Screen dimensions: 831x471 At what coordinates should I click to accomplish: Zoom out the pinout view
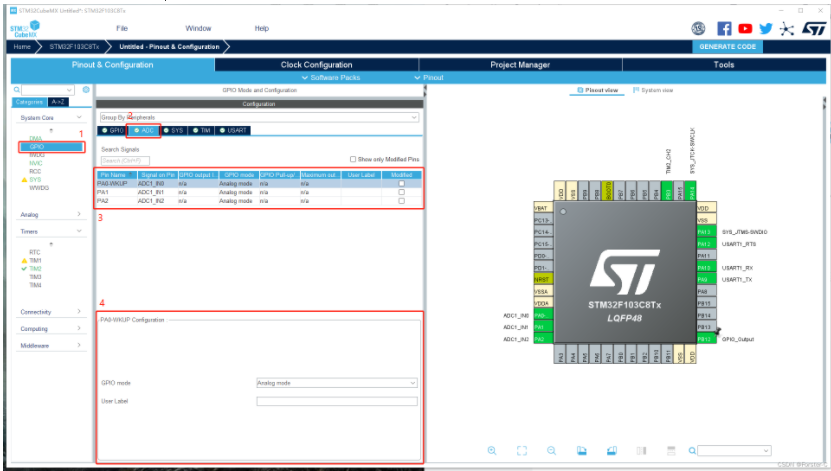coord(552,450)
